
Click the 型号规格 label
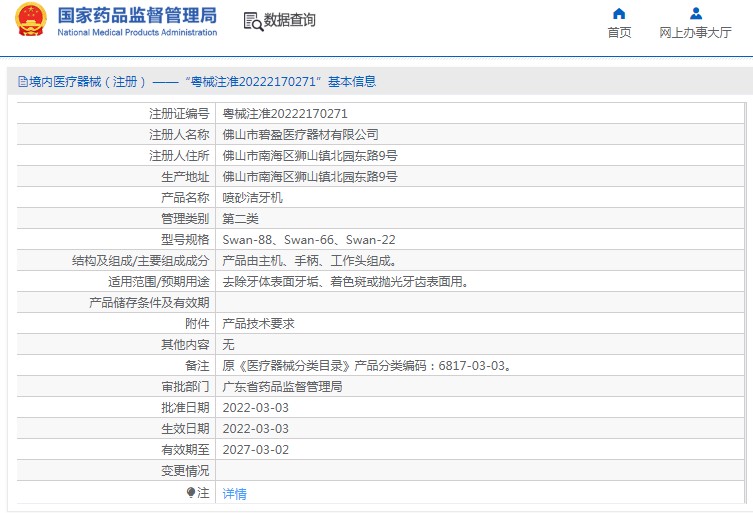[185, 240]
